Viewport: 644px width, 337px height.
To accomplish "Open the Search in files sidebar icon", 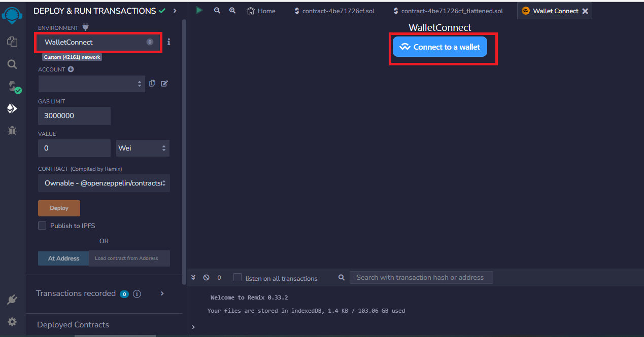I will coord(12,64).
